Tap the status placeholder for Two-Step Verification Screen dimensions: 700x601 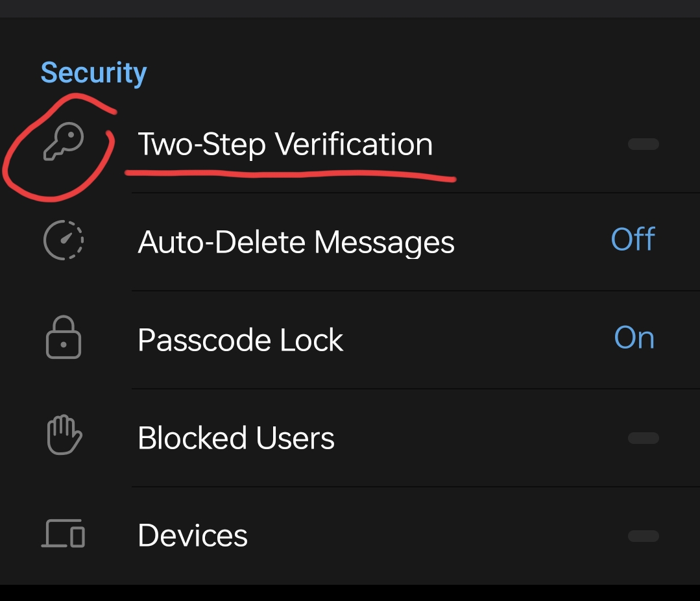[643, 144]
